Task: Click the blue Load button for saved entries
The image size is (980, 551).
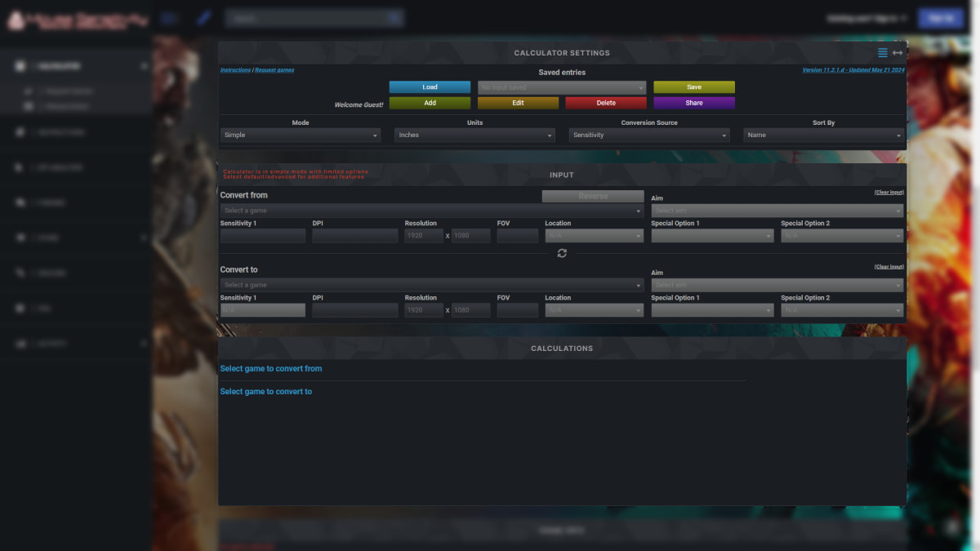Action: 430,87
